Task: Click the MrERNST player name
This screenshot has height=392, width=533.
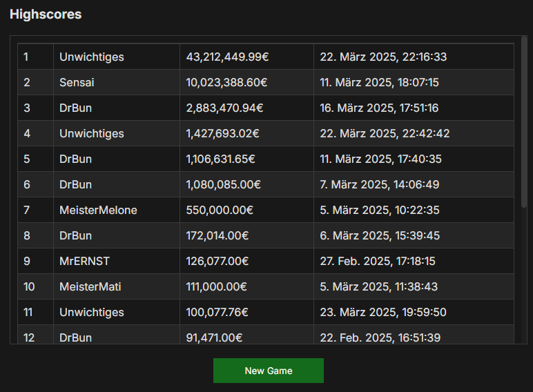Action: click(85, 261)
